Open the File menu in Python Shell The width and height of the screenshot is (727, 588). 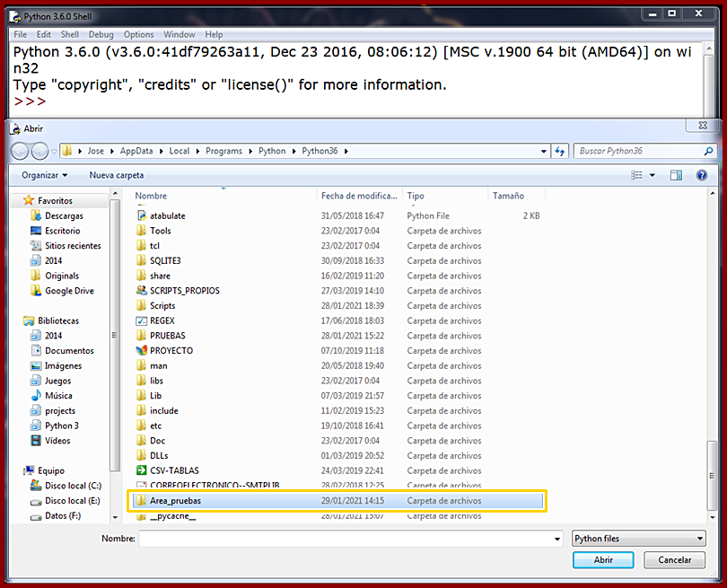[21, 34]
